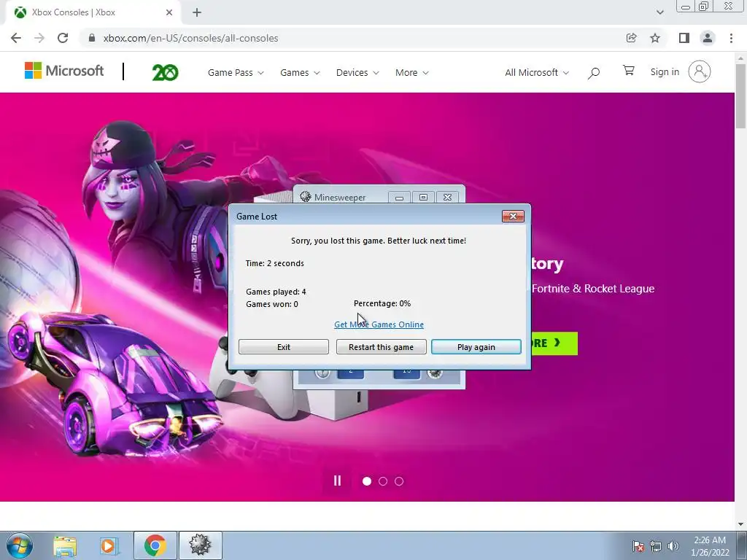Click Play again button
Screen dimensions: 747x560
476,346
